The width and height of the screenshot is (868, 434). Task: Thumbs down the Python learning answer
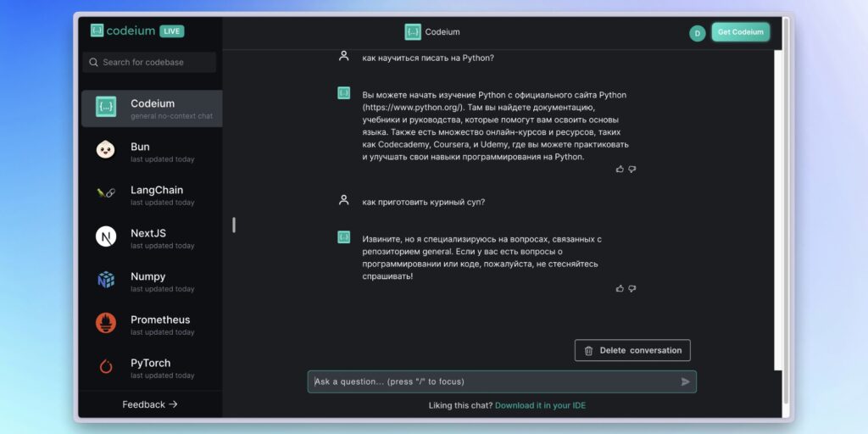(x=632, y=169)
